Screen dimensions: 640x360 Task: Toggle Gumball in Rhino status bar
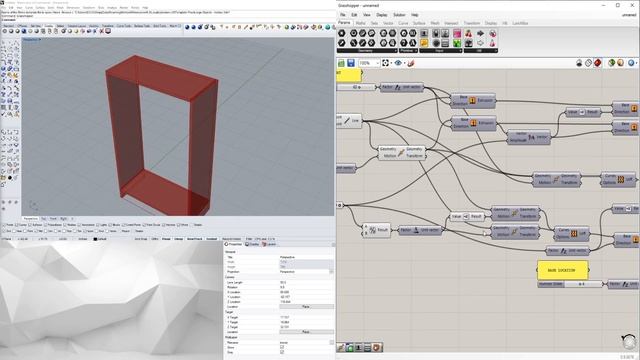click(211, 239)
